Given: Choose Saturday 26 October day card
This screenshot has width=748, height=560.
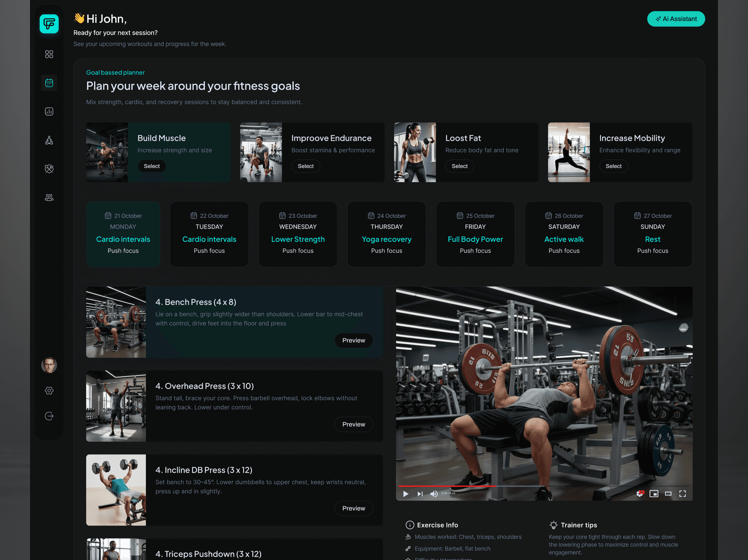Looking at the screenshot, I should [564, 234].
